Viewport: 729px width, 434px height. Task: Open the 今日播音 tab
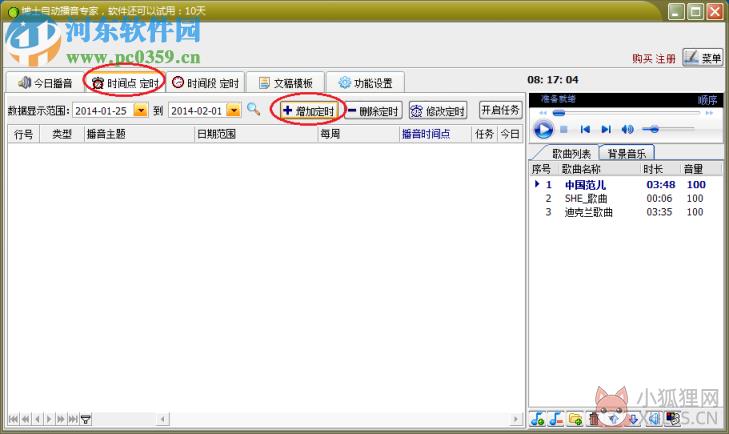coord(45,83)
